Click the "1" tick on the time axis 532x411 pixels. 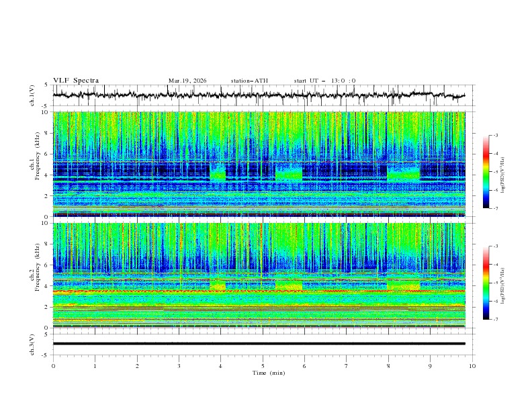tap(95, 366)
